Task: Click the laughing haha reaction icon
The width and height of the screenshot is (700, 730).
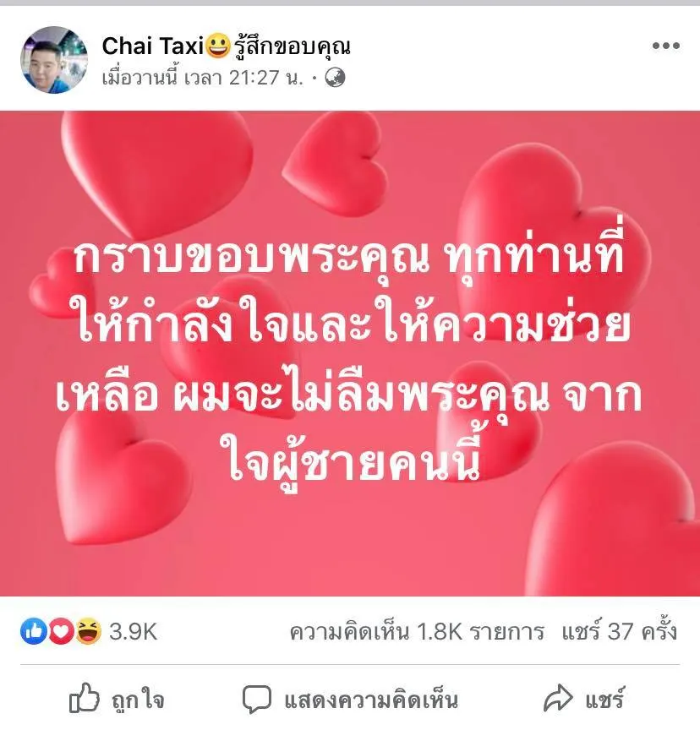Action: pyautogui.click(x=88, y=631)
